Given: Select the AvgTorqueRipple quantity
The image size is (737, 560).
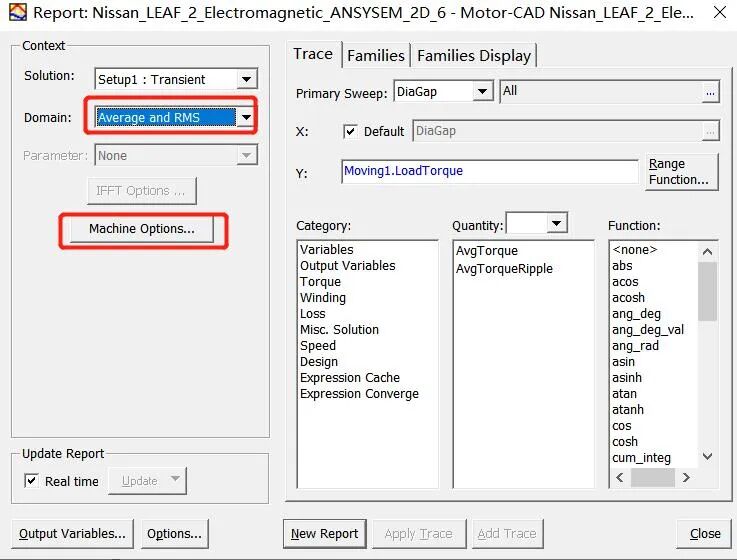Looking at the screenshot, I should (x=504, y=268).
